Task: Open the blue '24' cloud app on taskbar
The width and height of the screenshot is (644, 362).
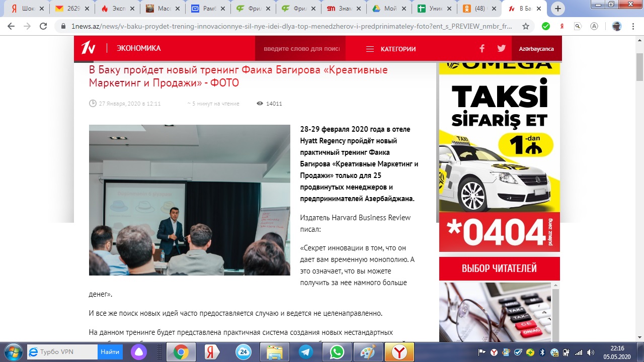Action: (243, 352)
